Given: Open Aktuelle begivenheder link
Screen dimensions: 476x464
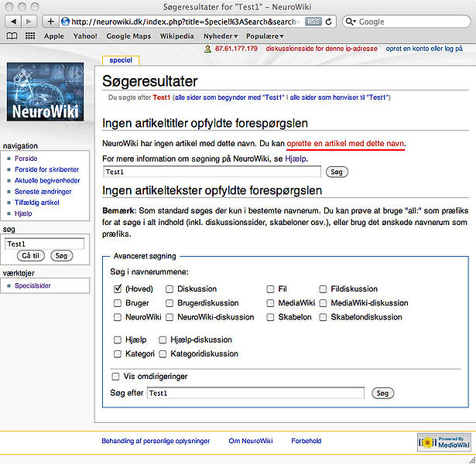Looking at the screenshot, I should click(47, 181).
